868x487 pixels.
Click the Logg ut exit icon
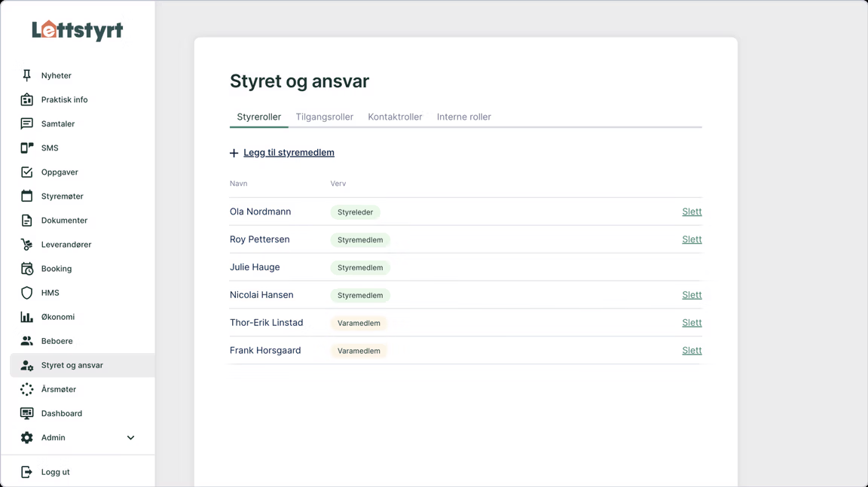pos(26,472)
